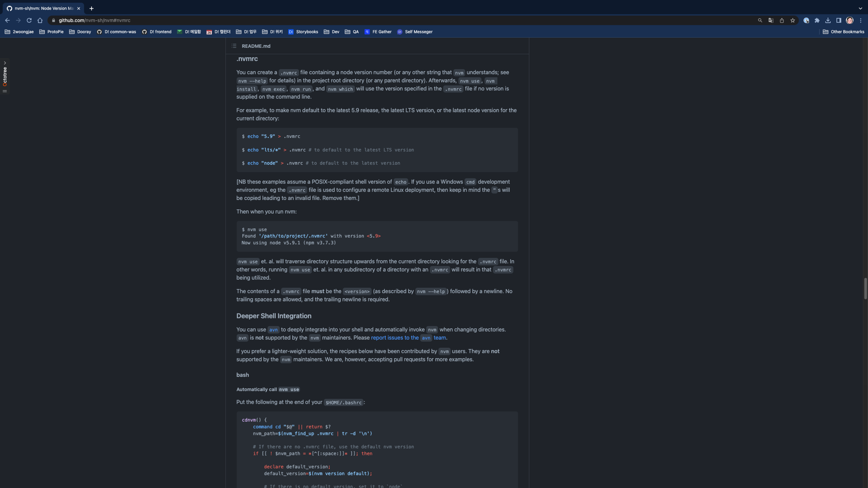Viewport: 868px width, 488px height.
Task: Reload the page
Action: [29, 20]
